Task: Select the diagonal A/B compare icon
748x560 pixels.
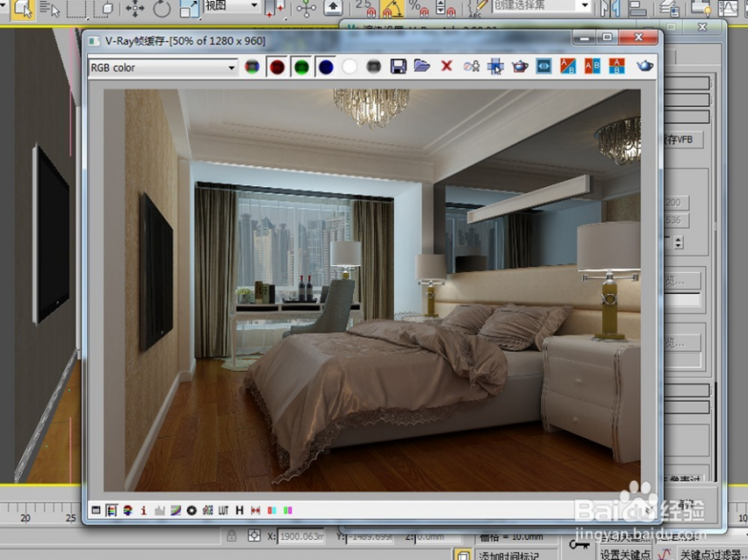Action: (568, 66)
